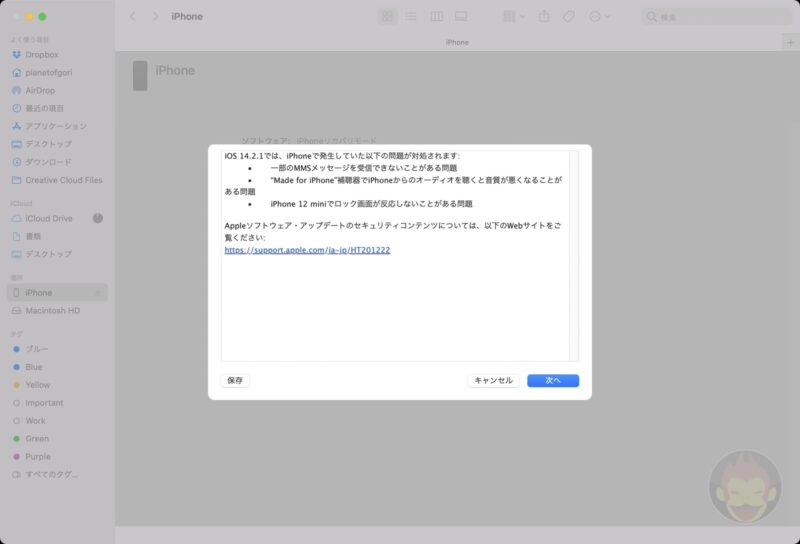The image size is (800, 544).
Task: Add a new Finder tab
Action: (790, 42)
